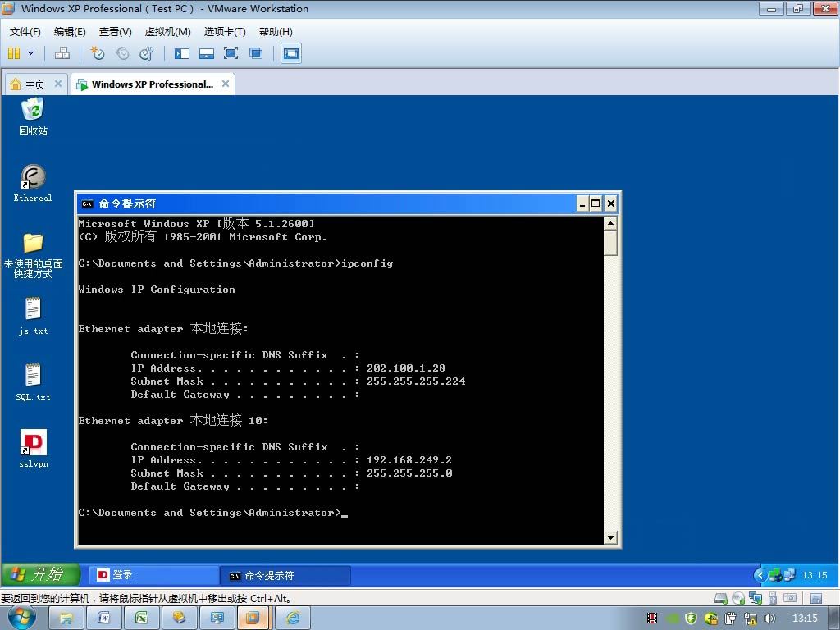
Task: Maximize the 命令提示符 window
Action: click(x=596, y=203)
